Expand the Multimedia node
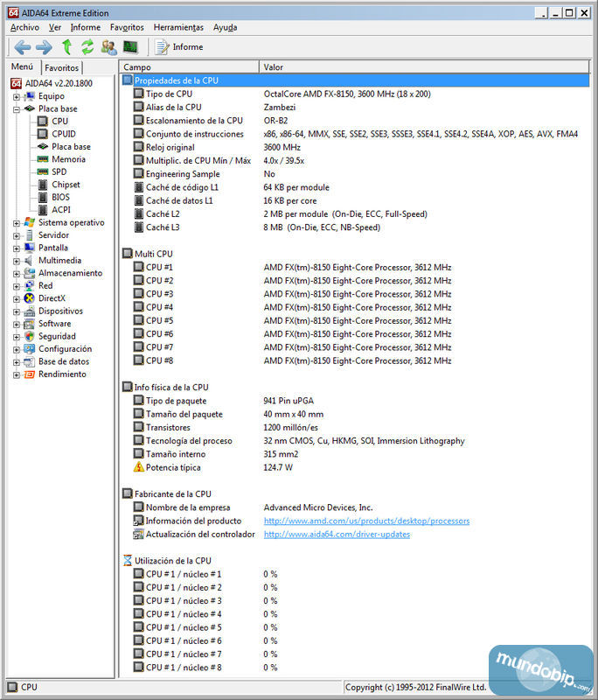Screen dimensions: 598x700 tap(17, 261)
